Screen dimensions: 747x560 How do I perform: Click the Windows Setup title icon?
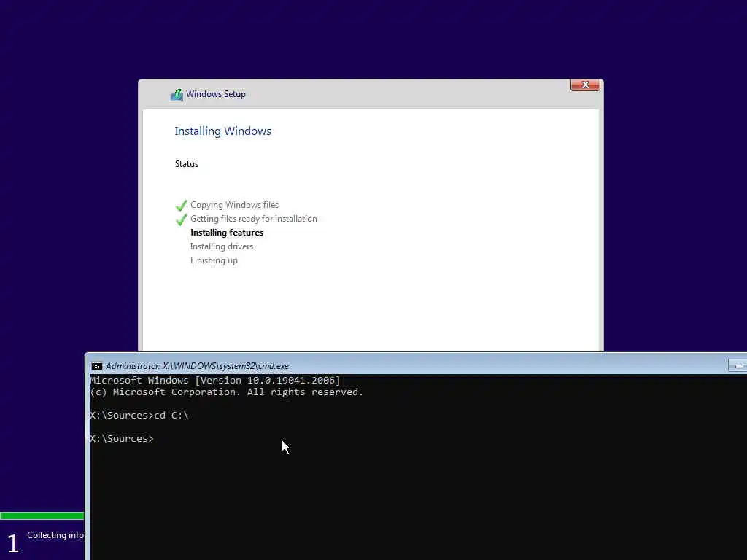[177, 94]
